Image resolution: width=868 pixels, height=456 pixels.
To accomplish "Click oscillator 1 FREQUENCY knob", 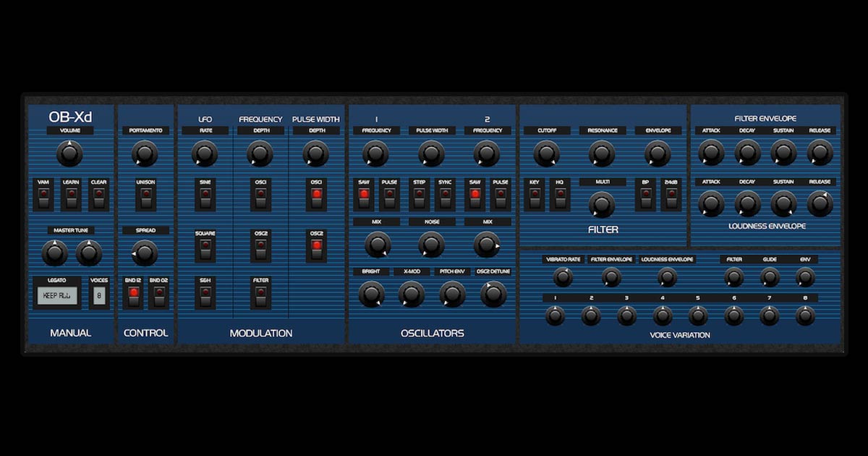I will [x=376, y=153].
